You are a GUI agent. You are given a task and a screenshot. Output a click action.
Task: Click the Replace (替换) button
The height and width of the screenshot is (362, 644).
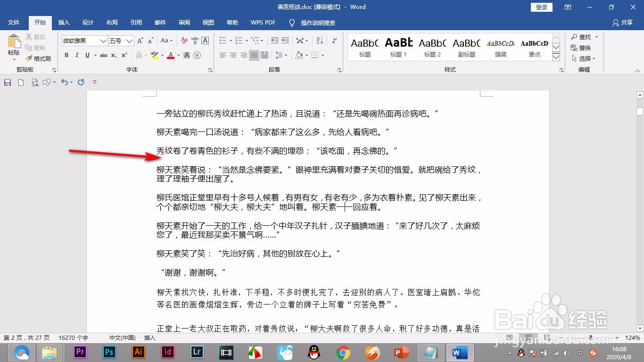pyautogui.click(x=581, y=48)
